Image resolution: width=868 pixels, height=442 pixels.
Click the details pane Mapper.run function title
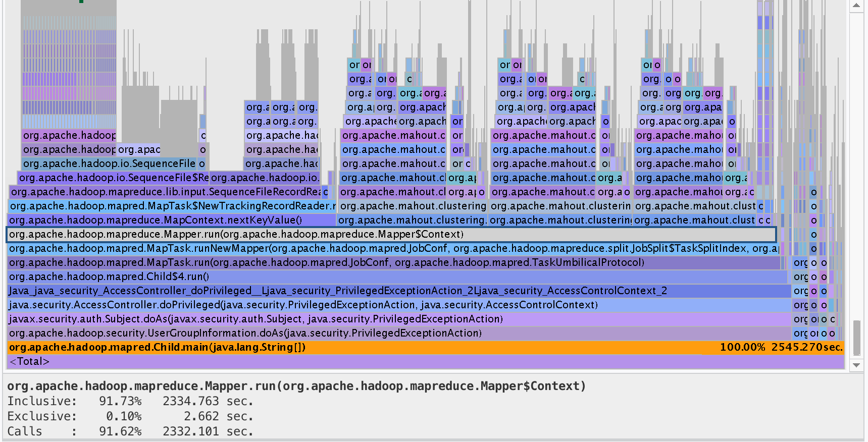point(296,386)
